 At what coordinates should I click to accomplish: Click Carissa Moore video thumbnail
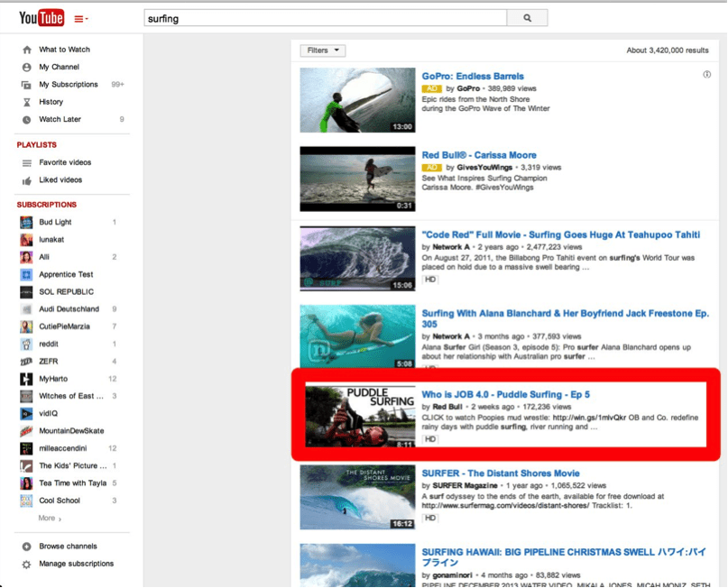tap(357, 179)
